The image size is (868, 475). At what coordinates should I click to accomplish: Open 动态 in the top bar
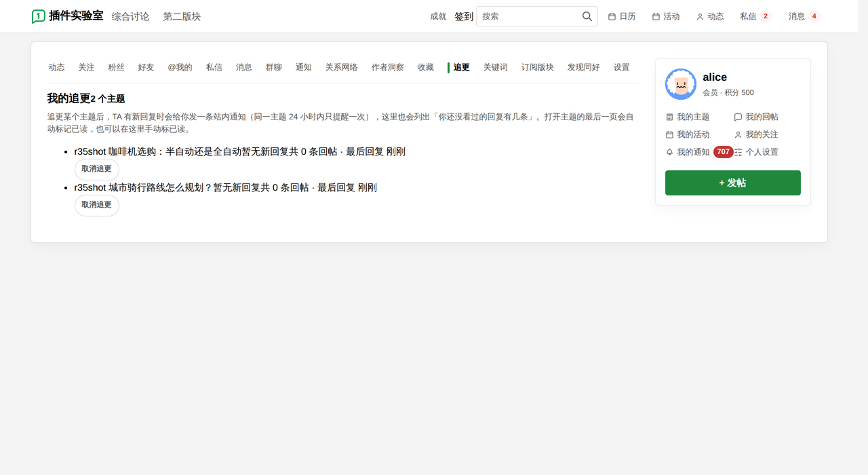point(710,16)
